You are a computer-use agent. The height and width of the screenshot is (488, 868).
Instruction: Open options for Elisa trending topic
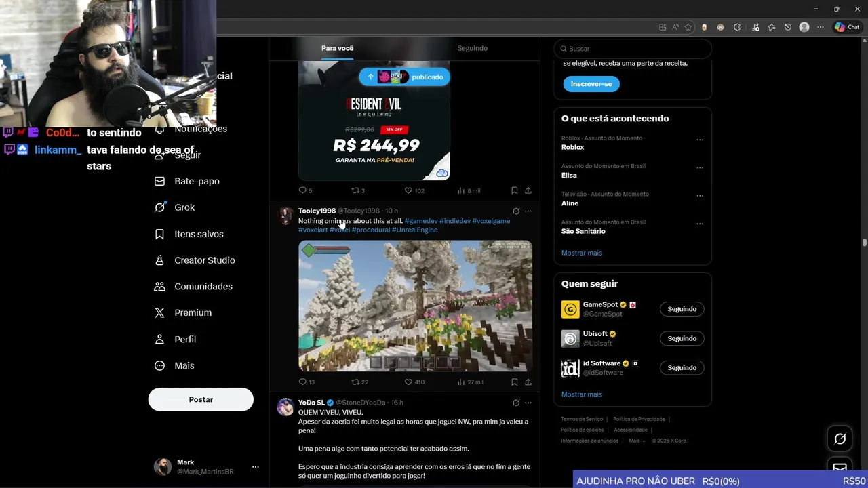(x=700, y=167)
